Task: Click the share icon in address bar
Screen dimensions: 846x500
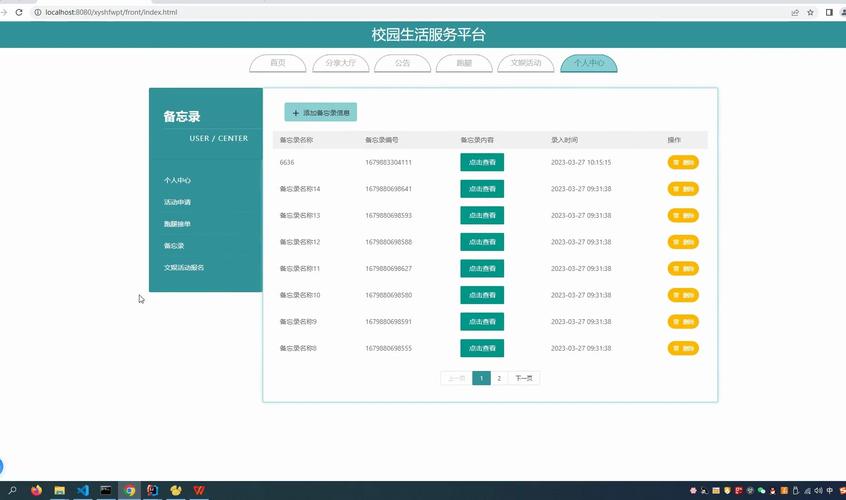Action: tap(795, 12)
